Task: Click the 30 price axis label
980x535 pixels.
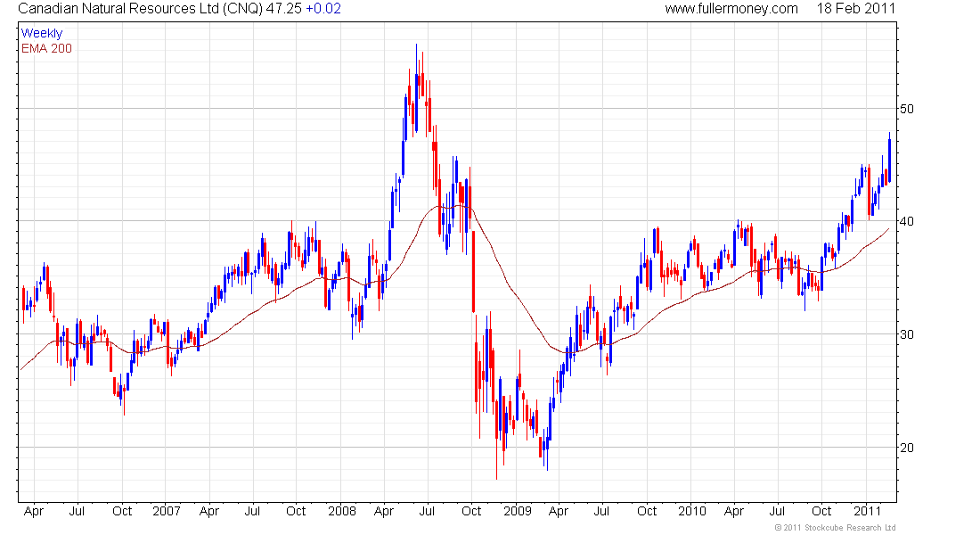Action: 906,334
